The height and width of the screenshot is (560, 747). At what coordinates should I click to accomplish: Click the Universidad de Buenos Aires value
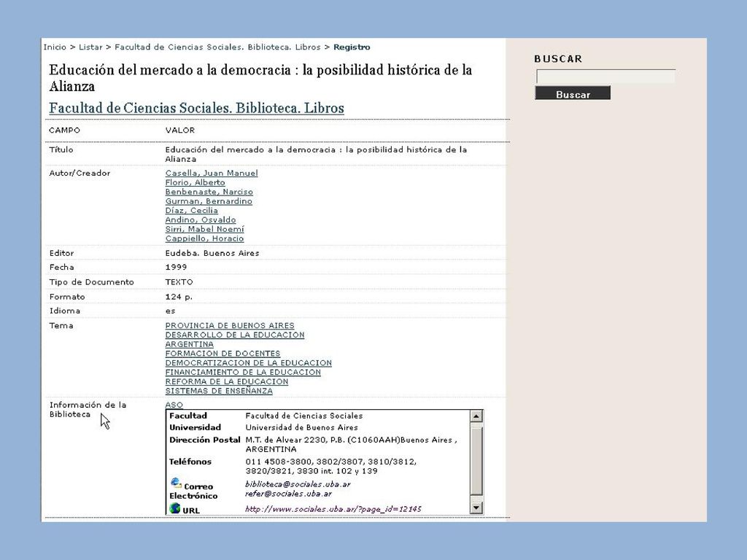(301, 427)
